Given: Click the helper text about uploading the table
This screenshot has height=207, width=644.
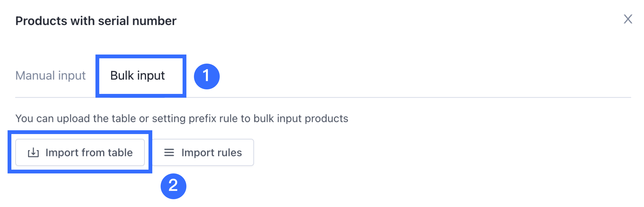Looking at the screenshot, I should (182, 118).
